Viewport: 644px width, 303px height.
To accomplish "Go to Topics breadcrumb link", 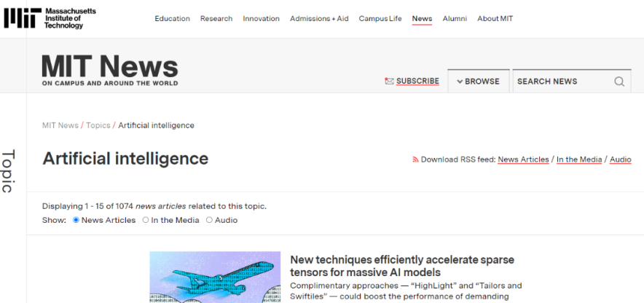I will click(98, 125).
